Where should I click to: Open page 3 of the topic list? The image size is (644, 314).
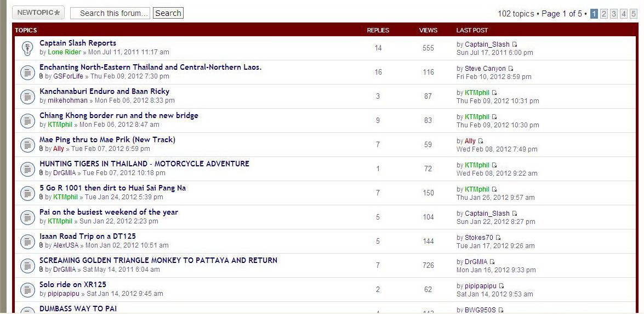(614, 14)
